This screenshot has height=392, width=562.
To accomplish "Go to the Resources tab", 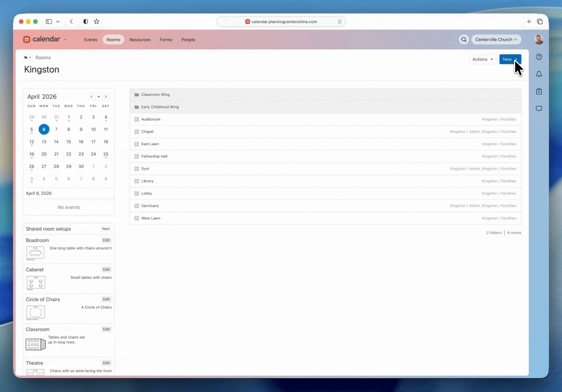I will pyautogui.click(x=140, y=40).
